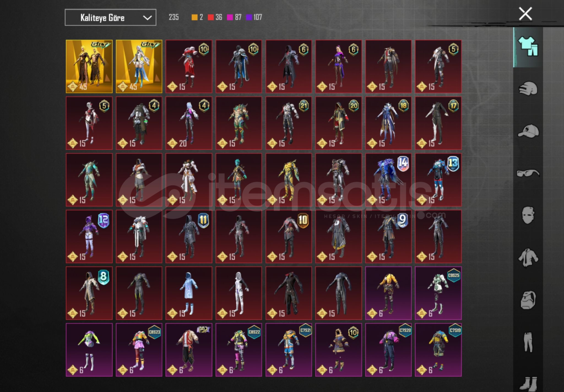Pick the purple outfit with badge 6
Viewport: 564px width, 392px height.
click(339, 66)
